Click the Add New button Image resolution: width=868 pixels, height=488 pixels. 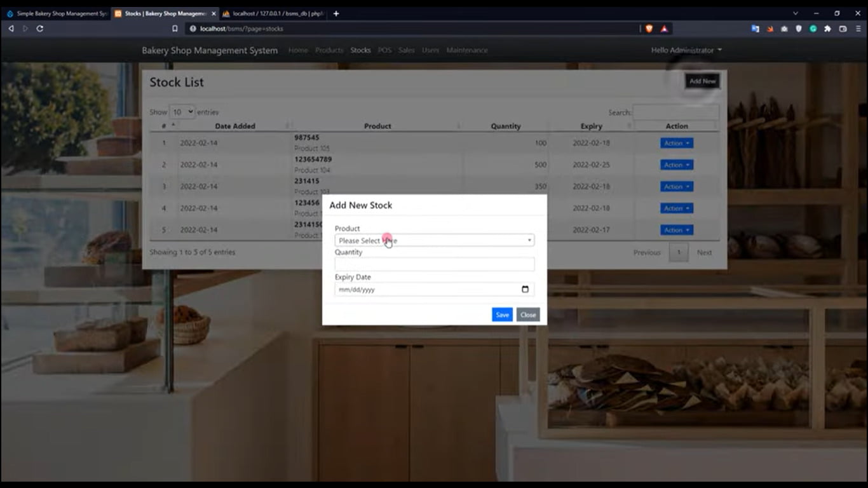[702, 81]
